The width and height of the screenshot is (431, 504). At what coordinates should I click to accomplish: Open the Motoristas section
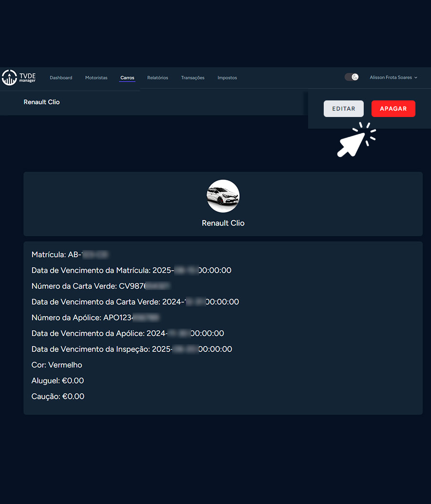click(x=96, y=78)
